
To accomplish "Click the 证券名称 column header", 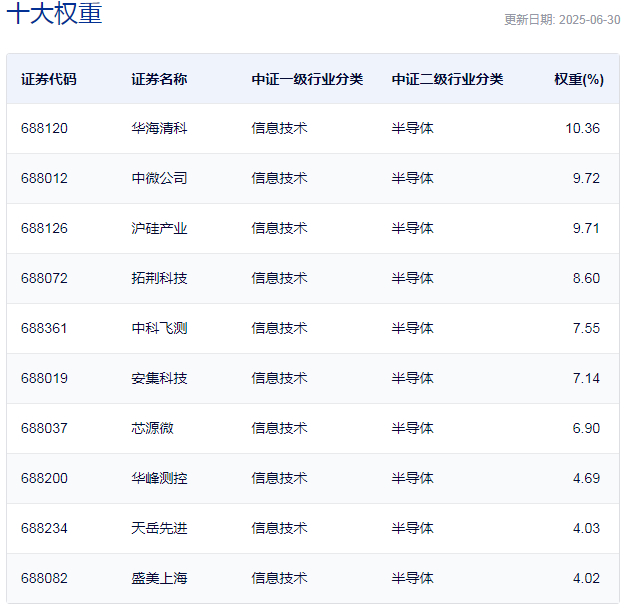I will [159, 79].
